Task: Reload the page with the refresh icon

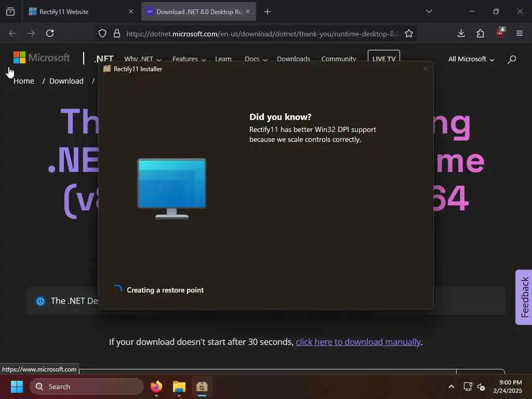Action: [50, 33]
